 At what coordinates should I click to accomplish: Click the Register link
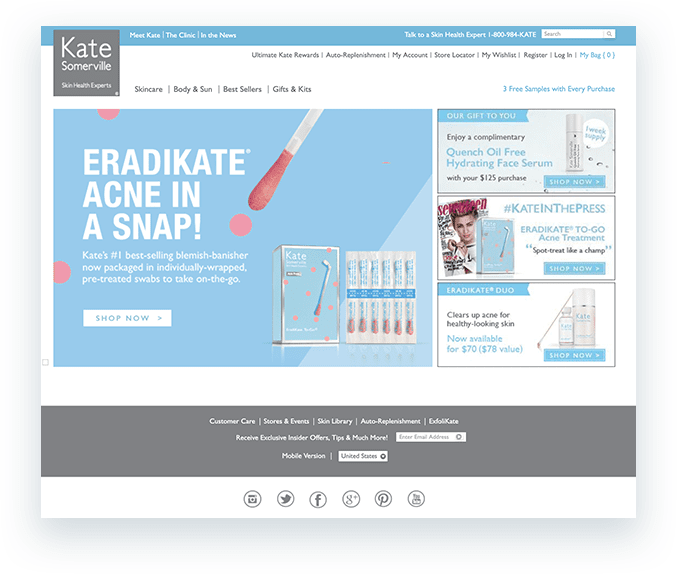point(535,55)
